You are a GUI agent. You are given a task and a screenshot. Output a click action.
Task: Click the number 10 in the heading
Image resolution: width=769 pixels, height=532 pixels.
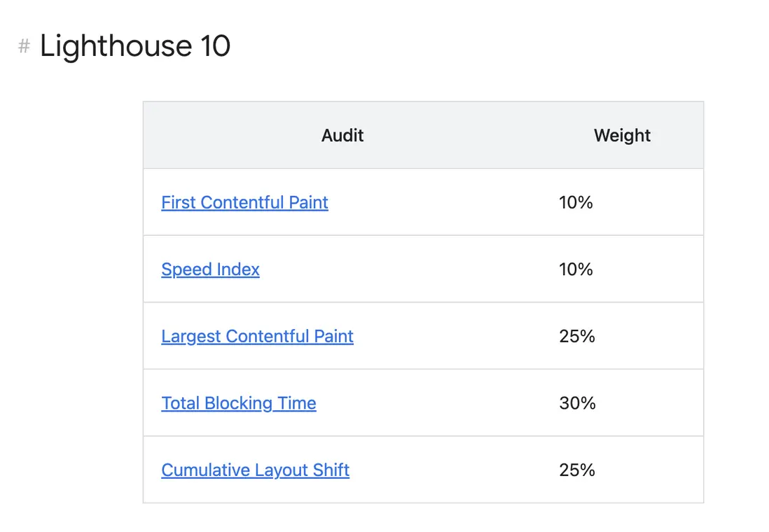[215, 47]
